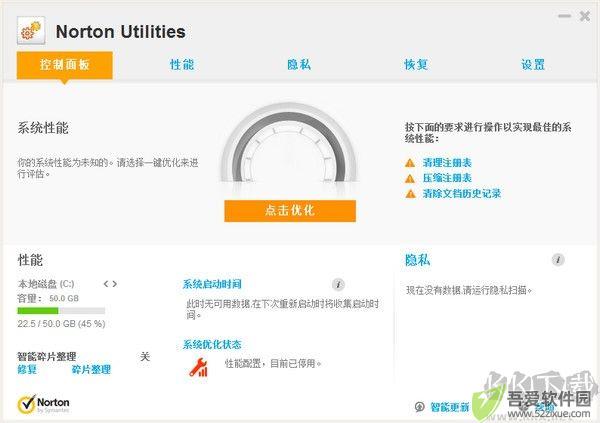Show next disk with the right arrow
Image resolution: width=600 pixels, height=423 pixels.
pos(114,284)
